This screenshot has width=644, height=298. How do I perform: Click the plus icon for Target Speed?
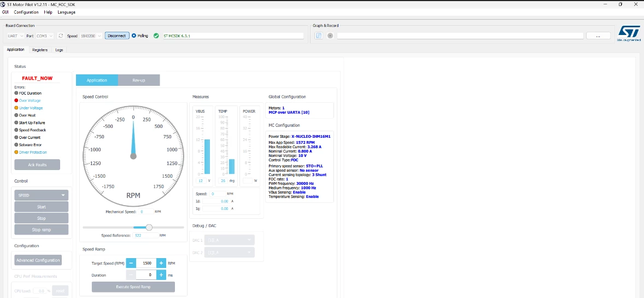(x=161, y=263)
